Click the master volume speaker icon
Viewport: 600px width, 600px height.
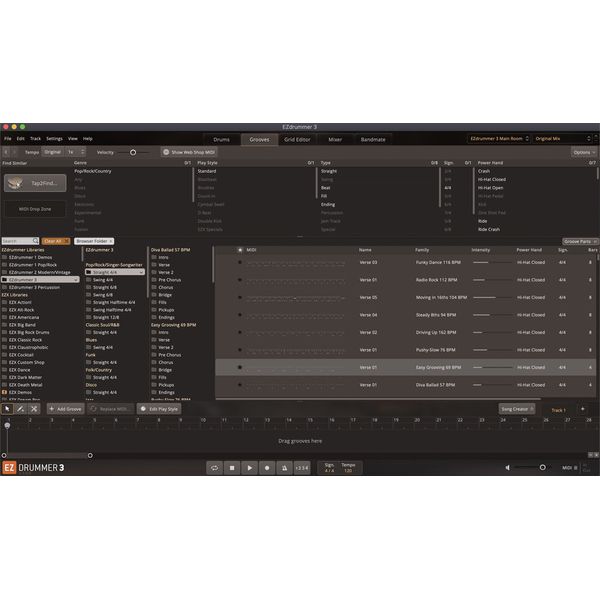[x=508, y=468]
